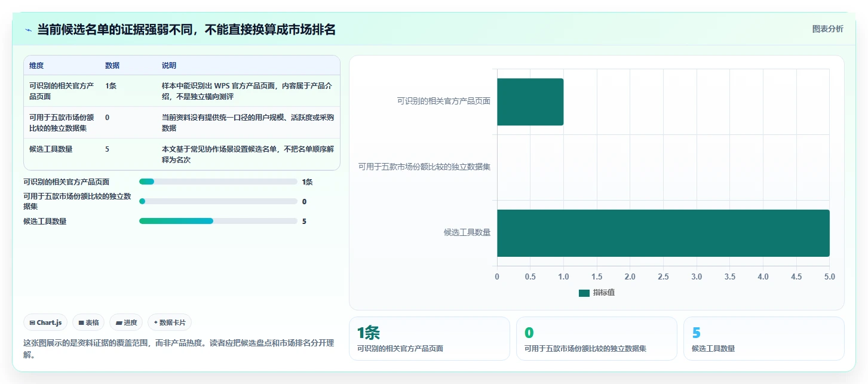Viewport: 868px width, 384px height.
Task: Click description starting 样本中能识别出 WPS
Action: pos(247,91)
